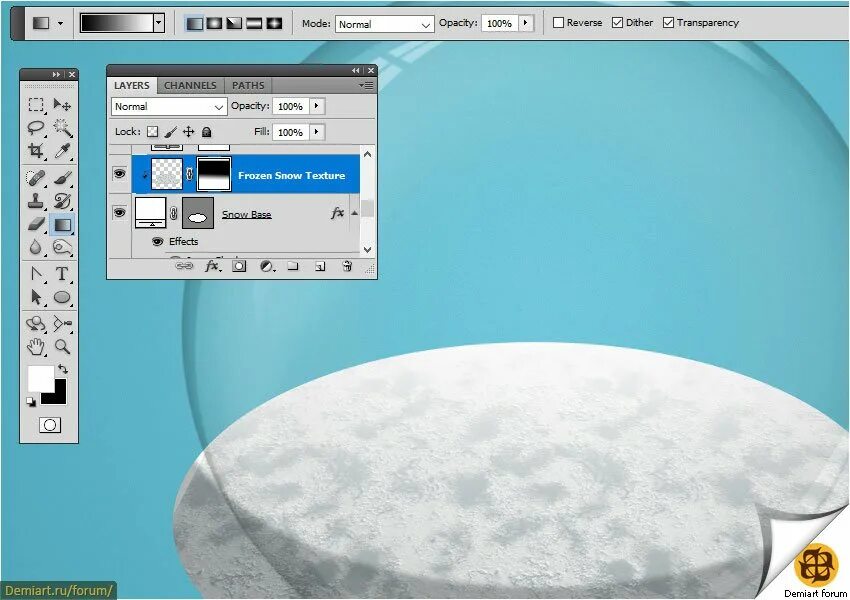Toggle Lock image pixels
Screen dimensions: 850x600
(170, 132)
